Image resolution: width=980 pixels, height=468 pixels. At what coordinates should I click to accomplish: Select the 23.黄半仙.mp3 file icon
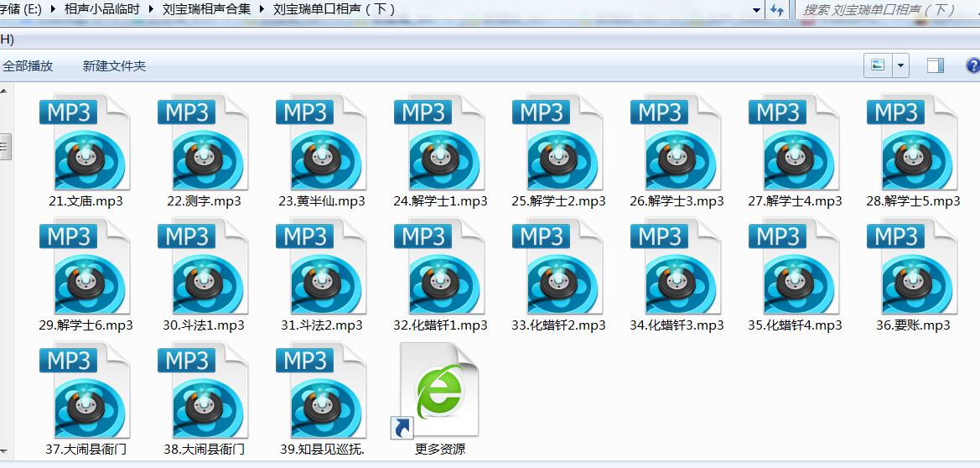(x=320, y=143)
